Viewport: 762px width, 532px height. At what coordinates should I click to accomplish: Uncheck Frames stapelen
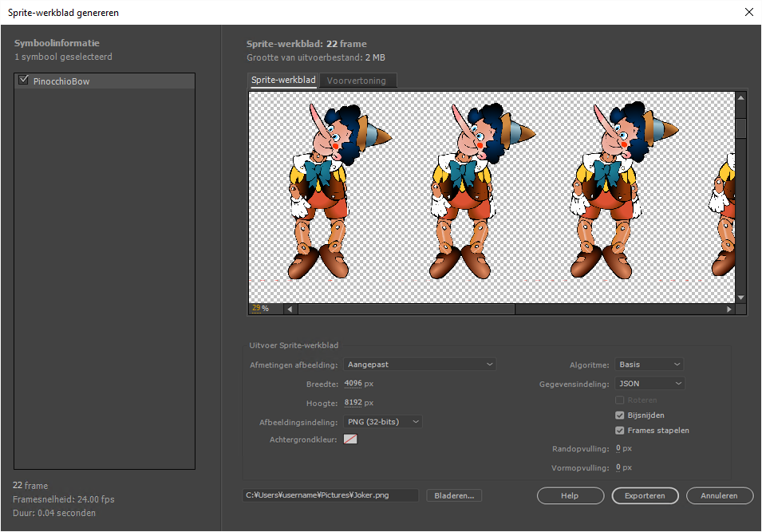point(619,430)
